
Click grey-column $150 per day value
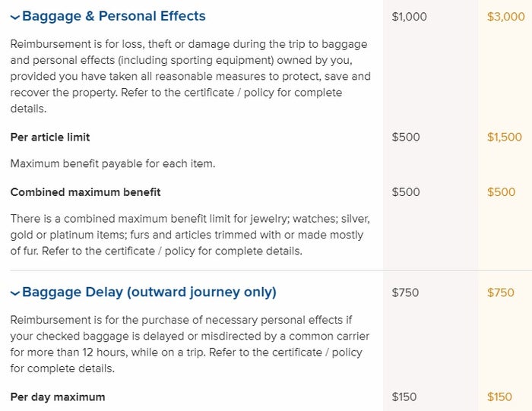click(404, 397)
